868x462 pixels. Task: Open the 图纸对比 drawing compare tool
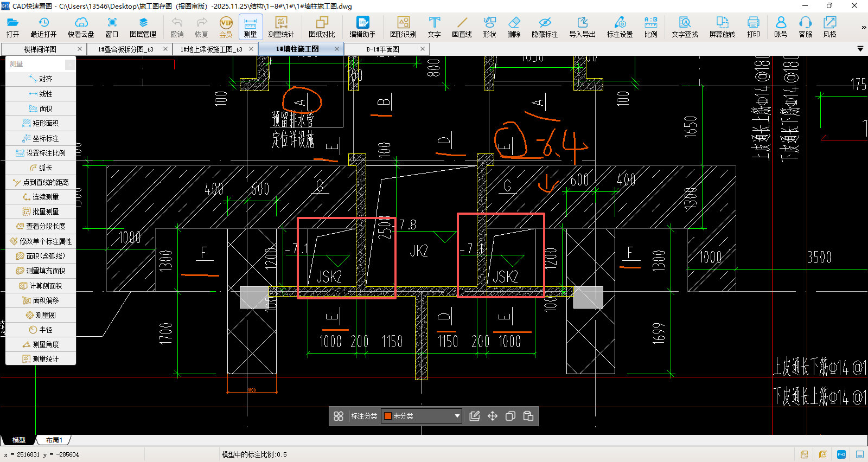click(x=322, y=27)
